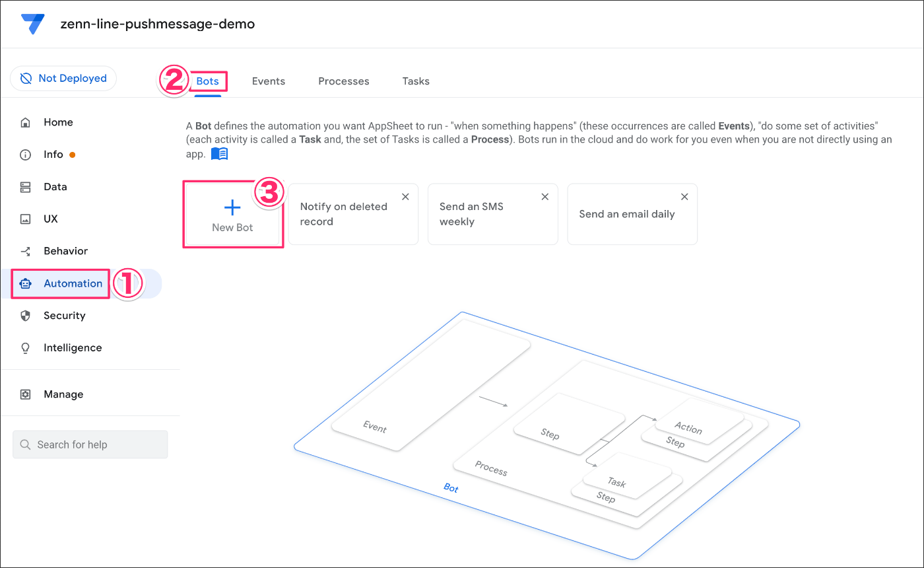Click the Behavior branching icon
The height and width of the screenshot is (568, 924).
tap(24, 251)
